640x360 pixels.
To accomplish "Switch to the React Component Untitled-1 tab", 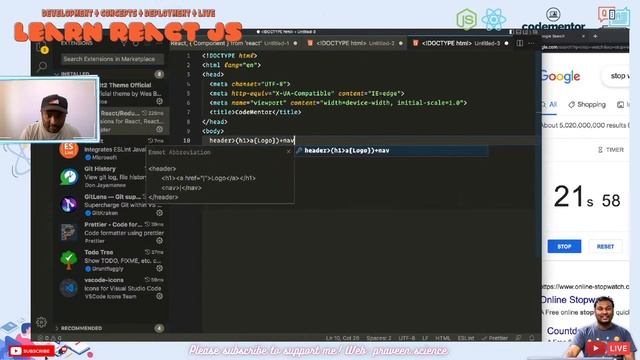I will coord(233,43).
